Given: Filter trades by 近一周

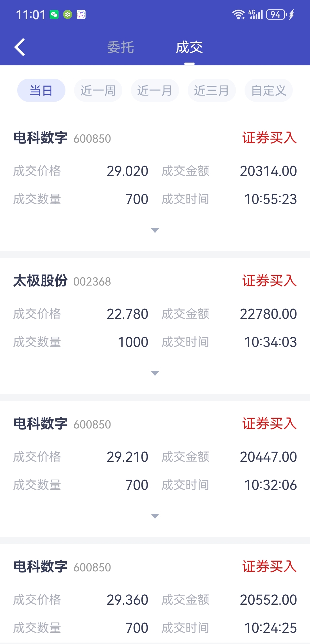Looking at the screenshot, I should (x=98, y=90).
